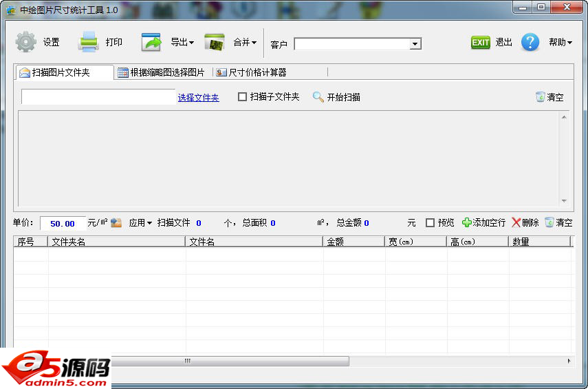The width and height of the screenshot is (588, 389).
Task: Click the horizontal scrollbar right arrow
Action: point(569,361)
